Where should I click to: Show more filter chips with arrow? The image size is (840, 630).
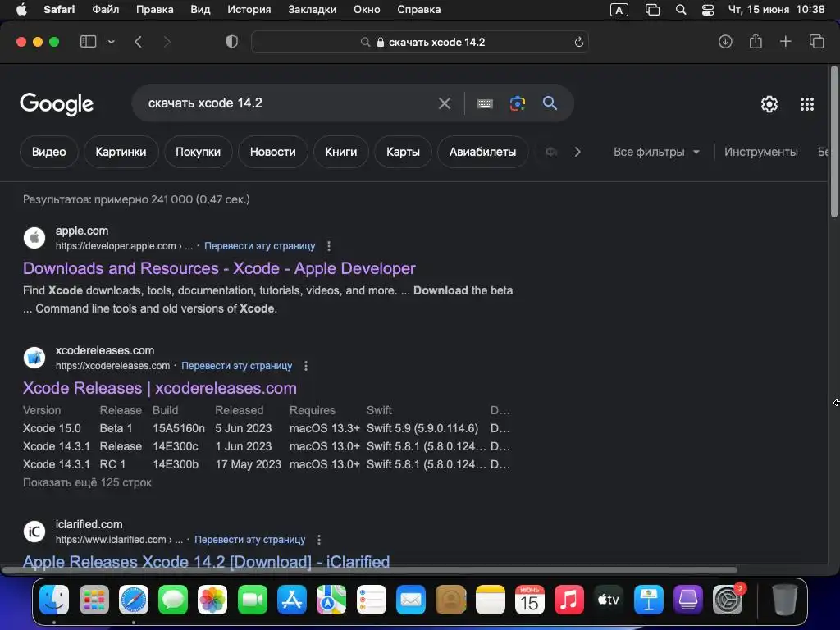coord(577,152)
